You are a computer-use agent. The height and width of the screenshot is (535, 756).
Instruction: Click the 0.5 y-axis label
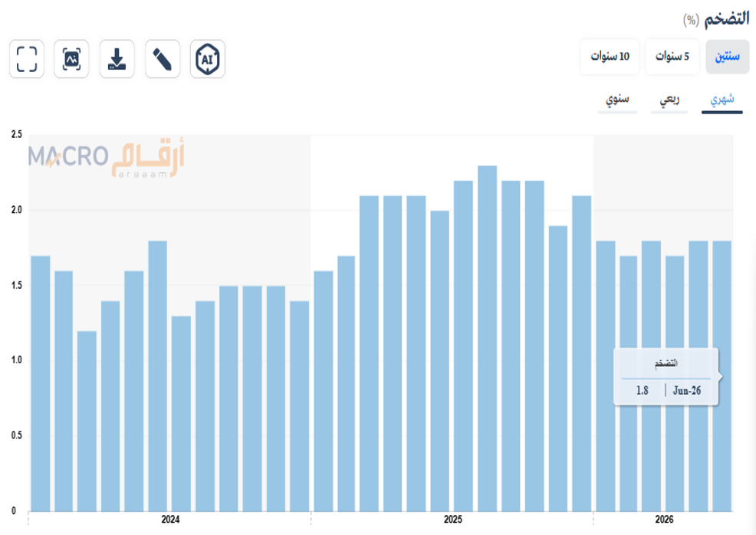pyautogui.click(x=17, y=435)
